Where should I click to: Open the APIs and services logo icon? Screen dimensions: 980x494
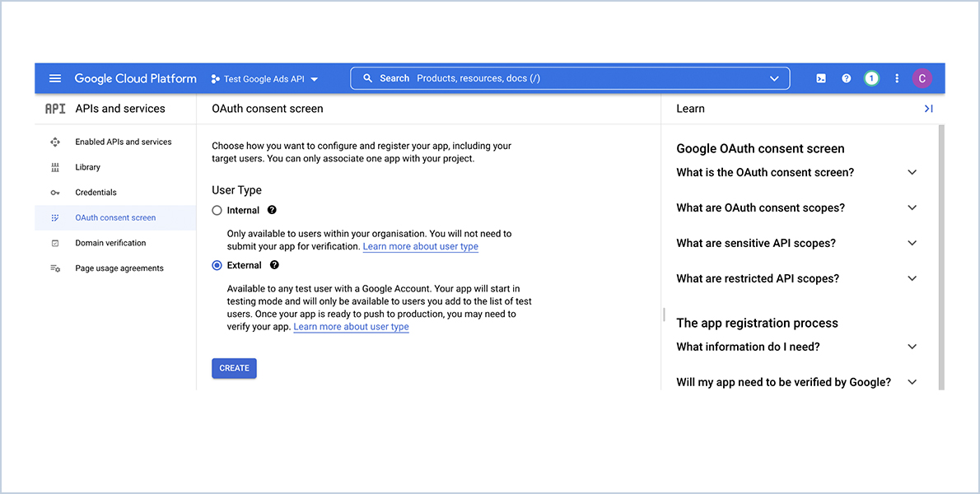click(x=54, y=108)
